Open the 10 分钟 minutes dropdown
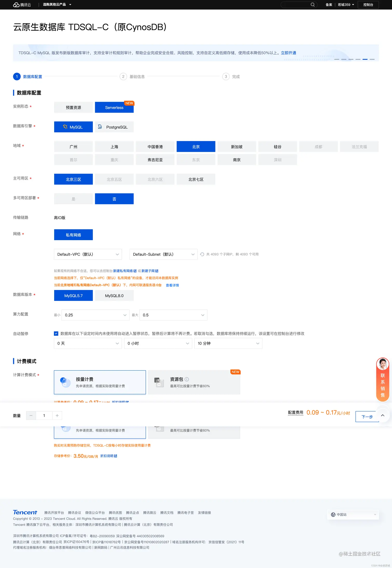392x568 pixels. (228, 343)
